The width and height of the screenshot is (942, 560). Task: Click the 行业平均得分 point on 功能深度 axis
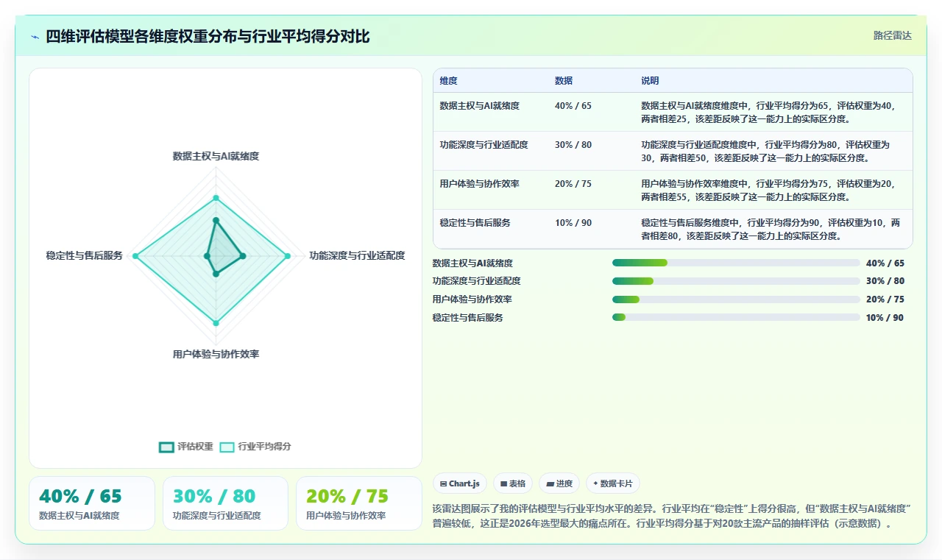click(287, 256)
